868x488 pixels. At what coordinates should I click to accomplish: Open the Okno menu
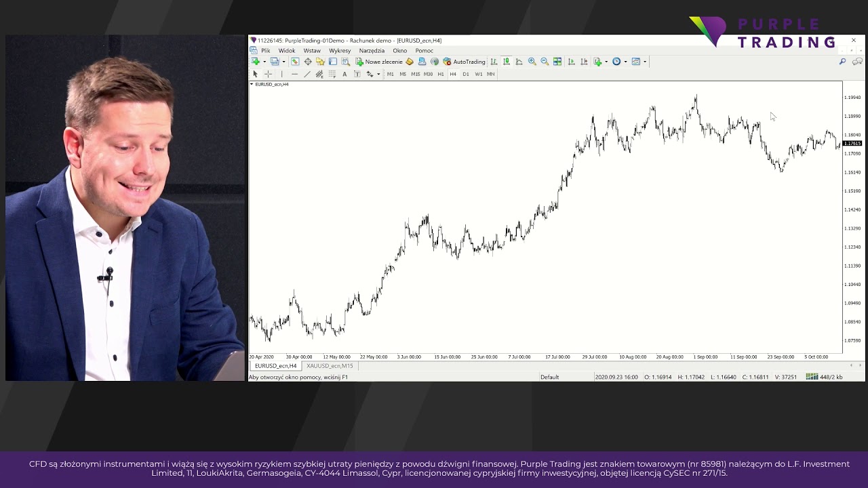click(x=400, y=51)
